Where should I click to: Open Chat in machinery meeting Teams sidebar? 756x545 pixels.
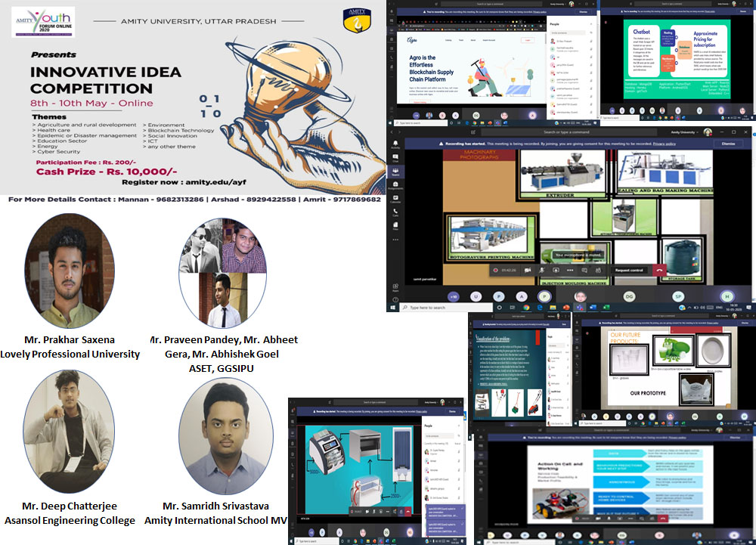pyautogui.click(x=395, y=158)
